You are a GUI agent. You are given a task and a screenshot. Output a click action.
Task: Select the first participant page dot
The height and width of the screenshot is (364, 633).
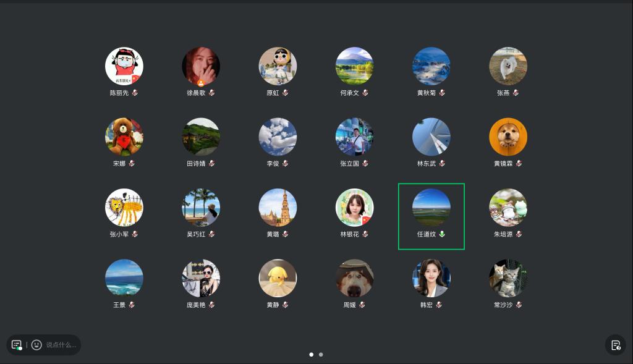coord(311,355)
